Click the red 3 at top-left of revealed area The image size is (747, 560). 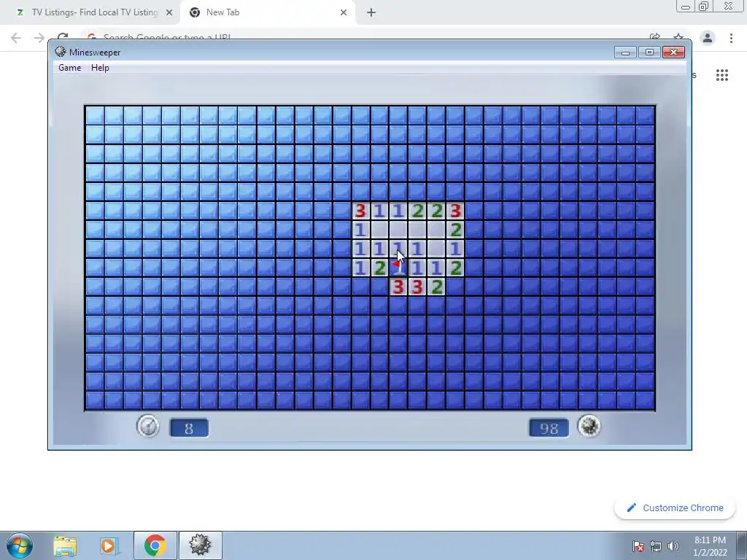click(x=360, y=211)
